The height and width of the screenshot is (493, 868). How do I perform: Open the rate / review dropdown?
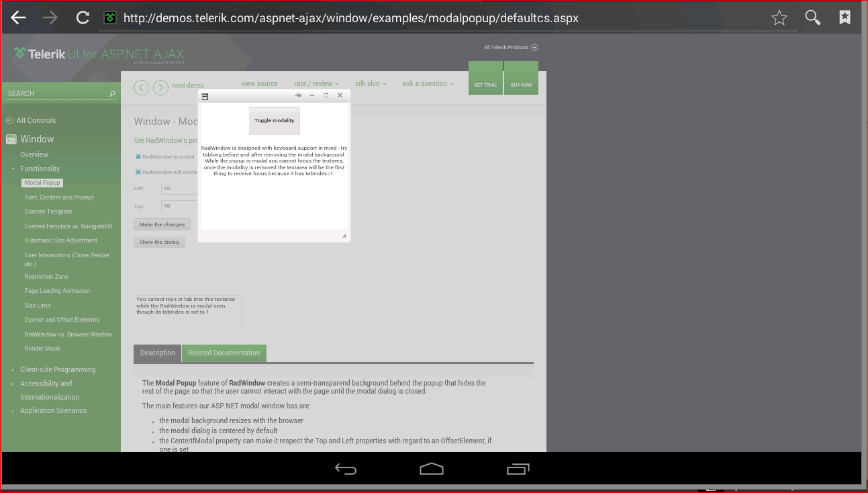[316, 83]
